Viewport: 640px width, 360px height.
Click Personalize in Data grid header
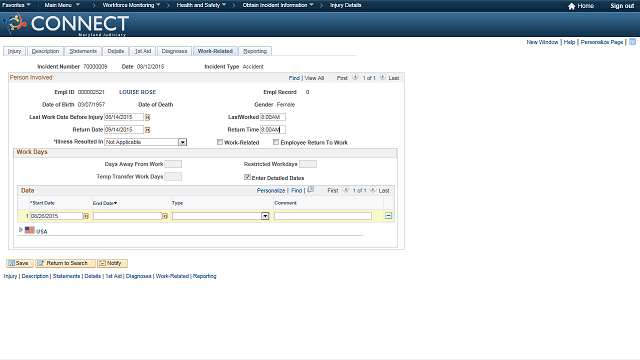tap(271, 191)
